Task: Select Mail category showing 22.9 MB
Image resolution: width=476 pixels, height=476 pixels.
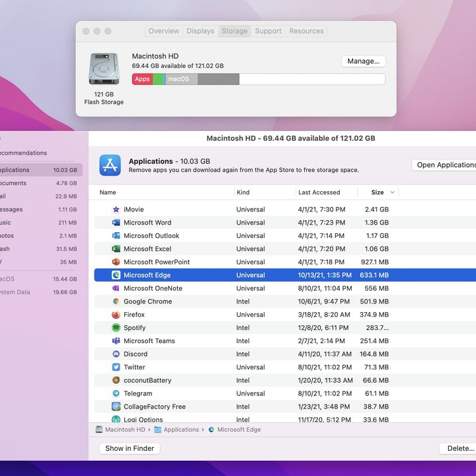Action: click(41, 196)
